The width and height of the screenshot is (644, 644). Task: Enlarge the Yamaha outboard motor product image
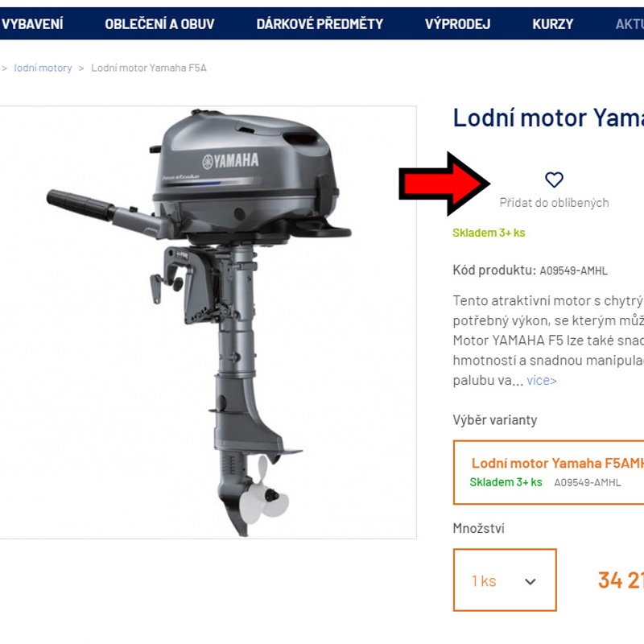208,323
